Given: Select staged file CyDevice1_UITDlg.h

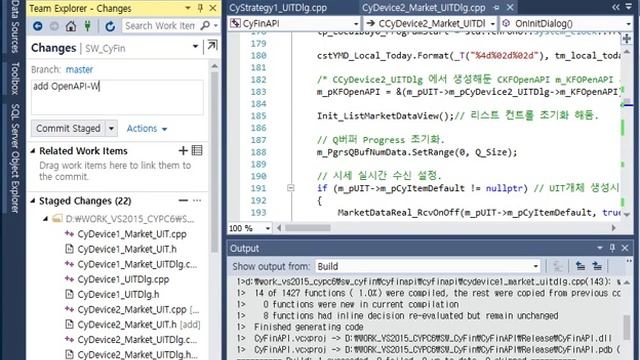Looking at the screenshot, I should [x=118, y=294].
